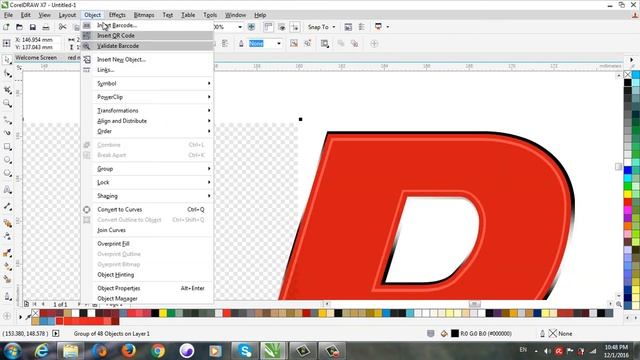This screenshot has width=640, height=360.
Task: Select the Polygon tool
Action: point(7,173)
